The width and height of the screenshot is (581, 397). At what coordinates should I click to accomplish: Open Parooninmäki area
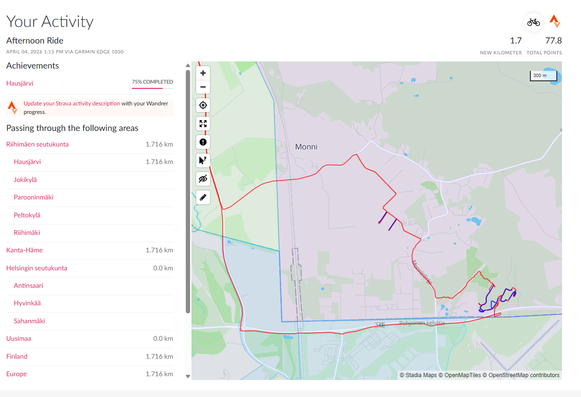33,197
